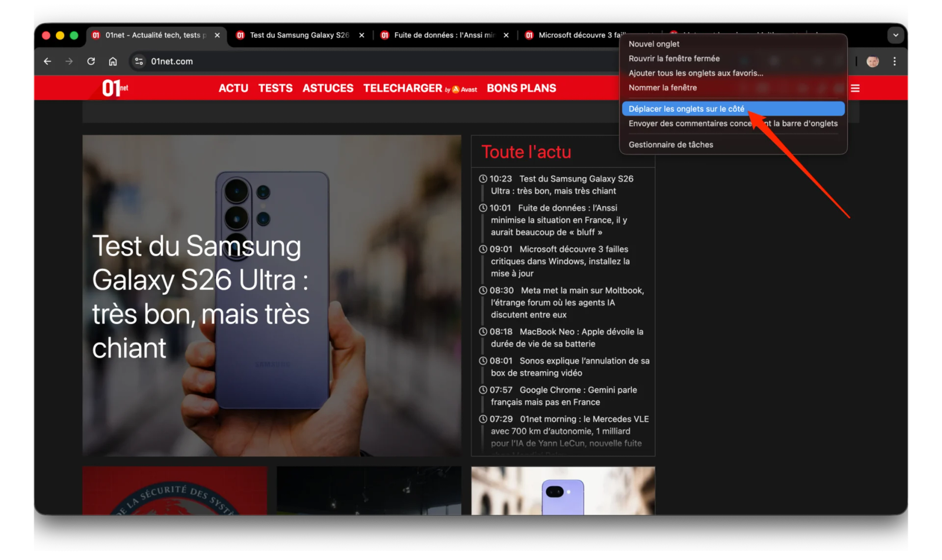The height and width of the screenshot is (560, 942).
Task: Choose 'Nouvel onglet' from context menu
Action: 654,44
